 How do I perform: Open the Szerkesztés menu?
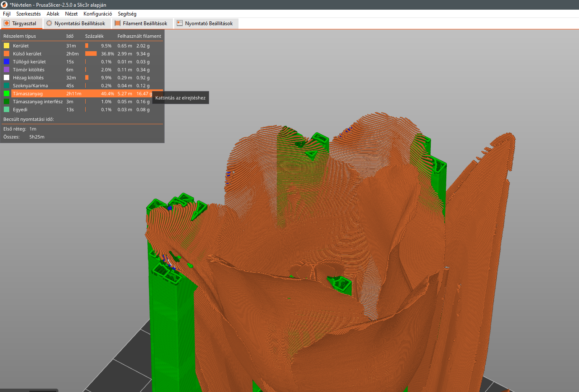(29, 14)
